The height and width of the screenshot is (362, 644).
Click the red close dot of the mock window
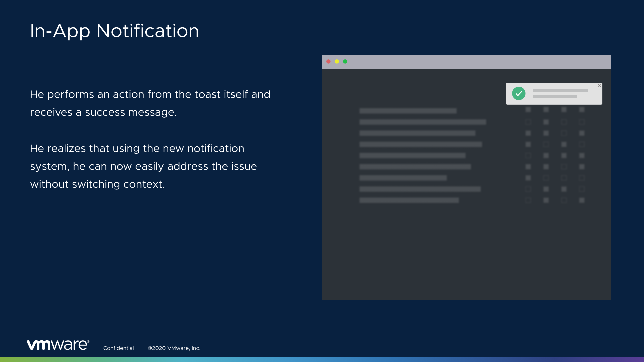tap(328, 61)
